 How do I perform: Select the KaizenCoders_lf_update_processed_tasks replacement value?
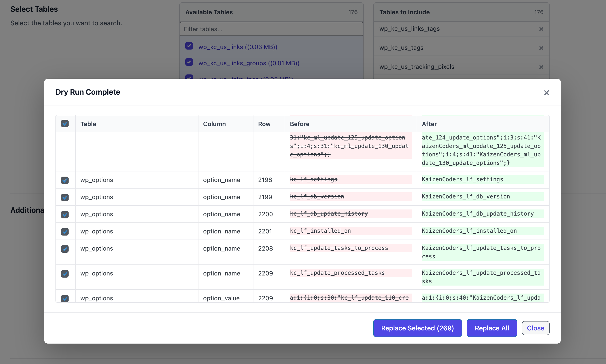click(x=481, y=277)
